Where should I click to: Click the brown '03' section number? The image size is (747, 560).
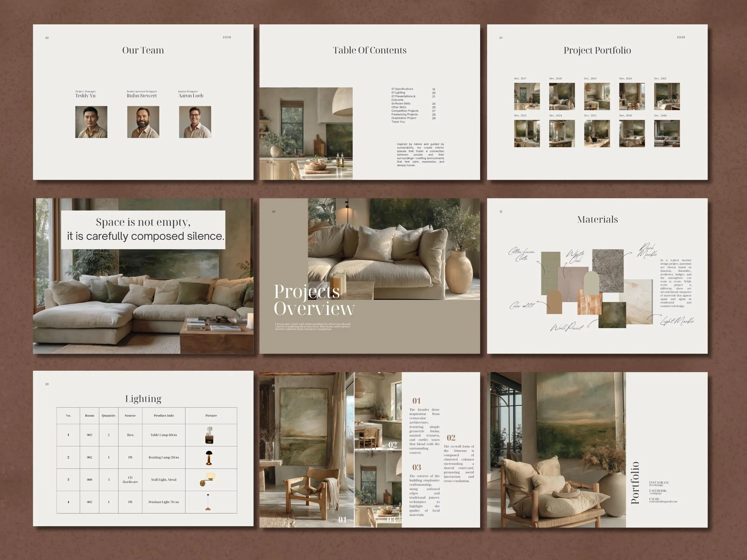[x=416, y=467]
